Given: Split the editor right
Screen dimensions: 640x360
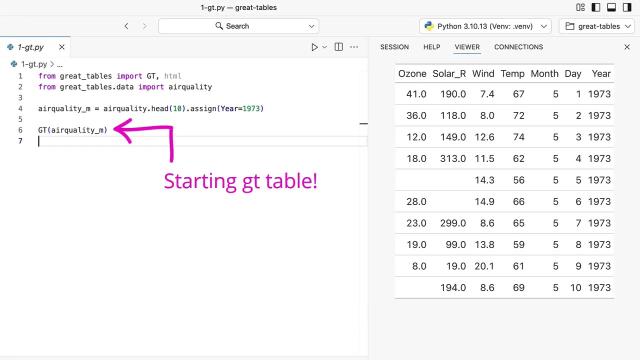Looking at the screenshot, I should [339, 47].
